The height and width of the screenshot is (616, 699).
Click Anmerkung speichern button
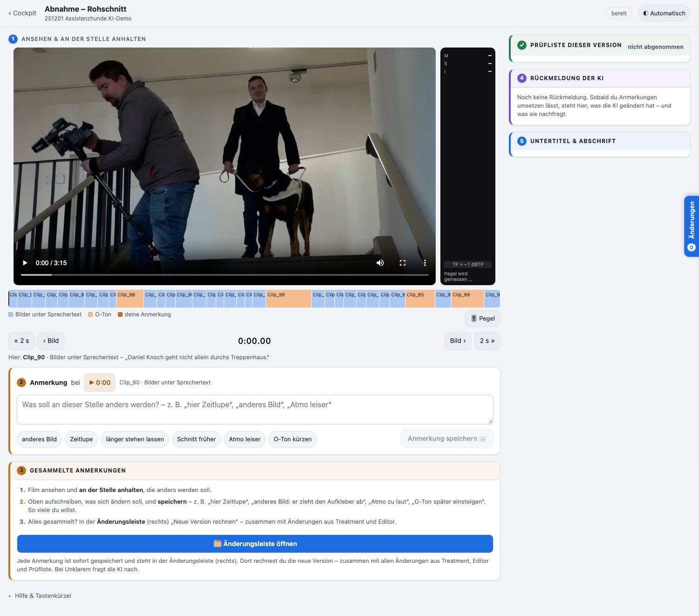(447, 439)
